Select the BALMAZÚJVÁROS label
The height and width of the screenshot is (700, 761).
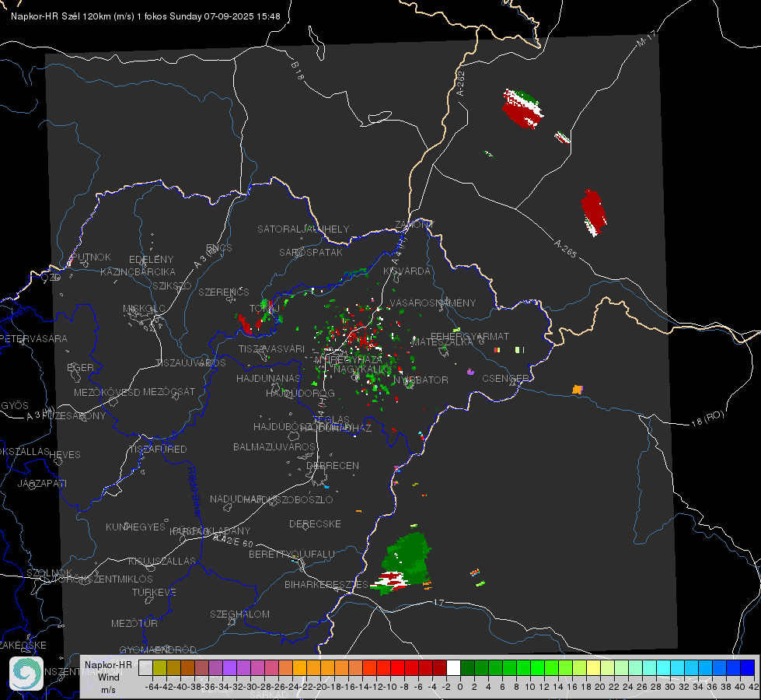click(x=274, y=446)
